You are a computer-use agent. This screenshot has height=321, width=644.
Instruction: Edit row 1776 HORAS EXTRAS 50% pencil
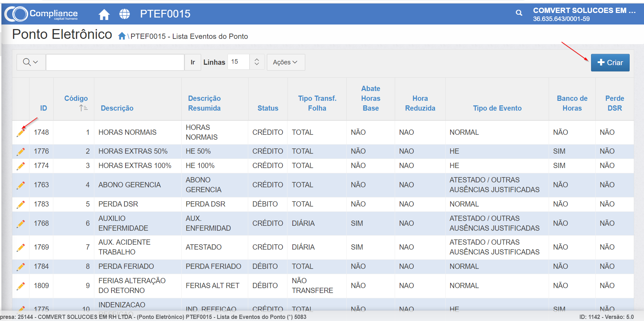coord(21,152)
